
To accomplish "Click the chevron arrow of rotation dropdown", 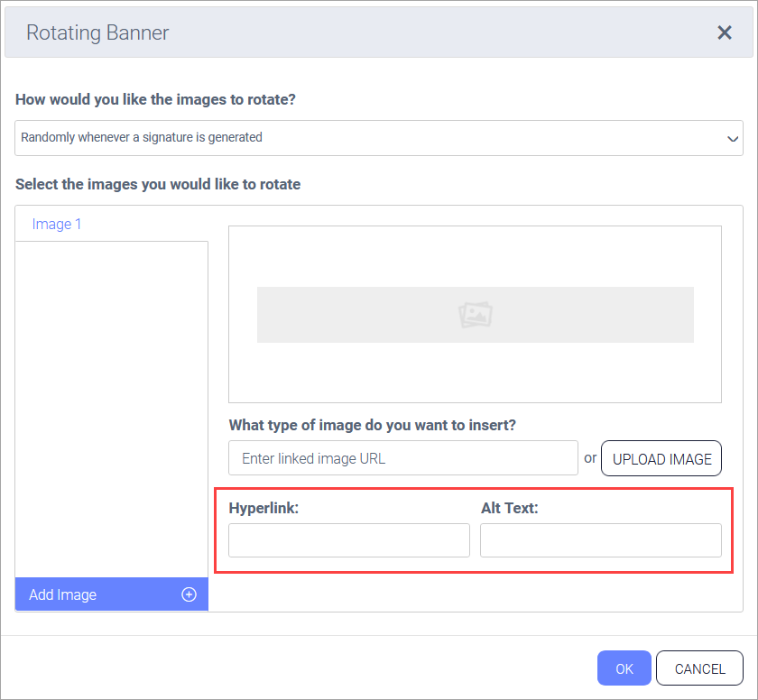I will (x=733, y=138).
